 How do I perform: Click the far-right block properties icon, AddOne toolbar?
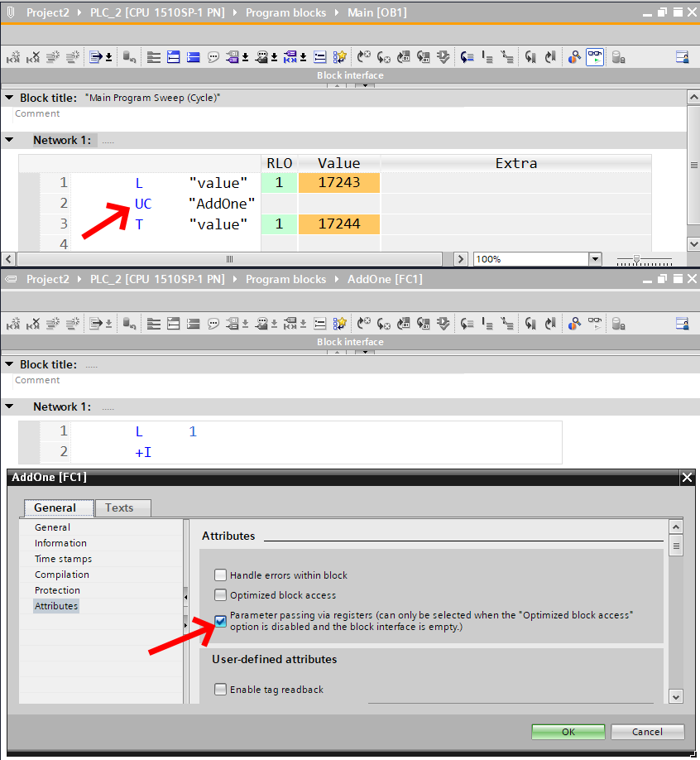[x=683, y=324]
